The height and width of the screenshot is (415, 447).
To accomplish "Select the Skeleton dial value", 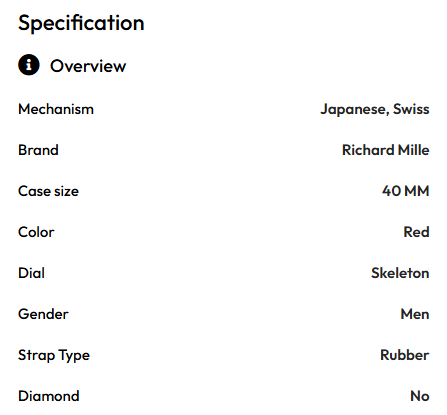I will click(x=400, y=273).
